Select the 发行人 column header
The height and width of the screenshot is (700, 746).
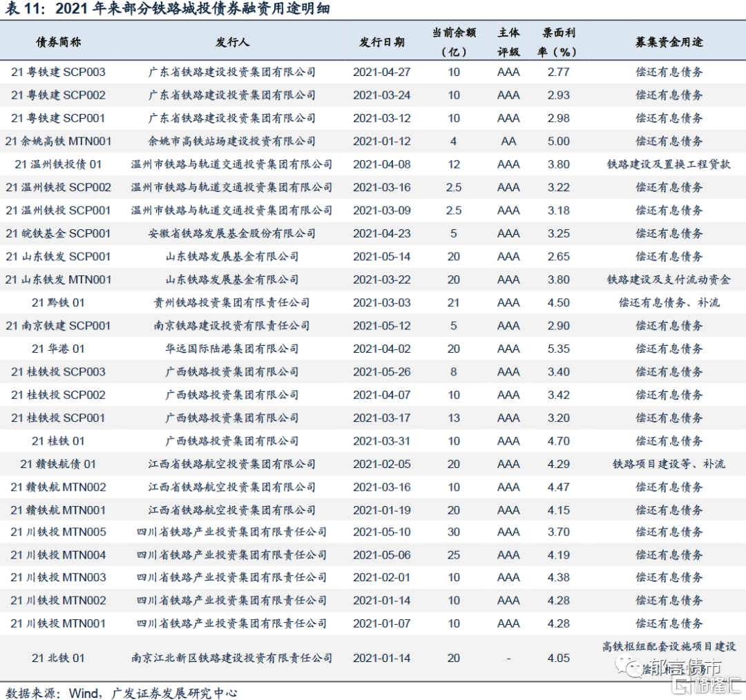(232, 42)
